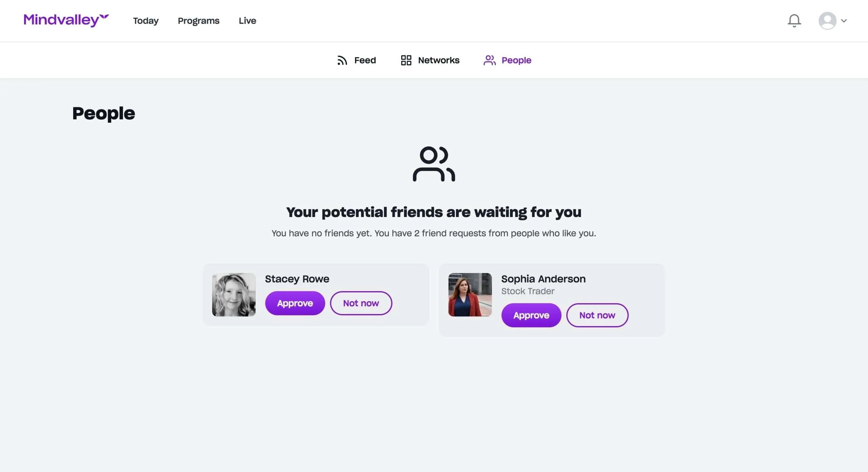Open Sophia Anderson's profile photo
The image size is (868, 472).
[x=470, y=295]
